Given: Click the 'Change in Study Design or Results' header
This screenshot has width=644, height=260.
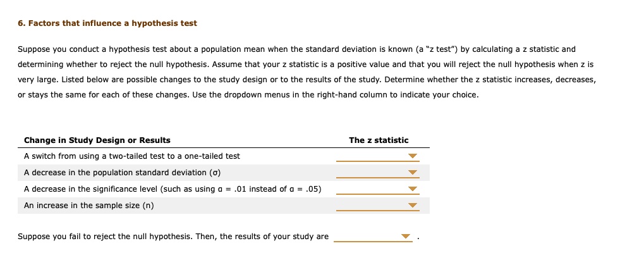Looking at the screenshot, I should click(x=97, y=140).
